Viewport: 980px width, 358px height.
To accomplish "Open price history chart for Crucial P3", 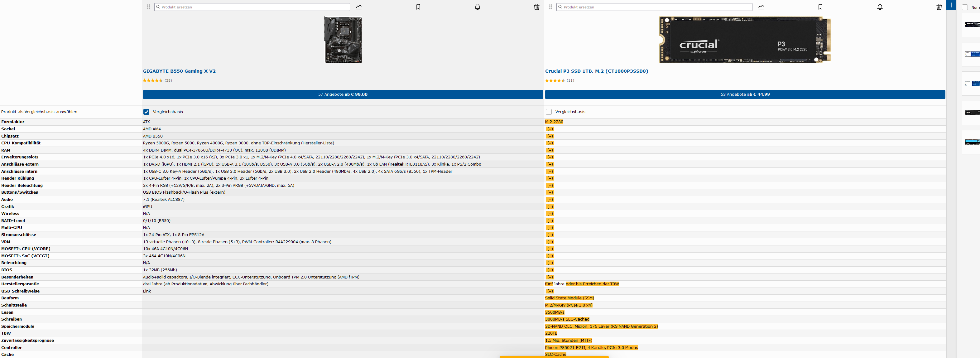I will pyautogui.click(x=761, y=7).
